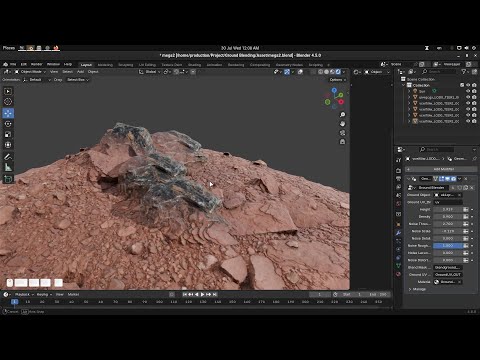Click the Blender logo menu icon

[5, 64]
